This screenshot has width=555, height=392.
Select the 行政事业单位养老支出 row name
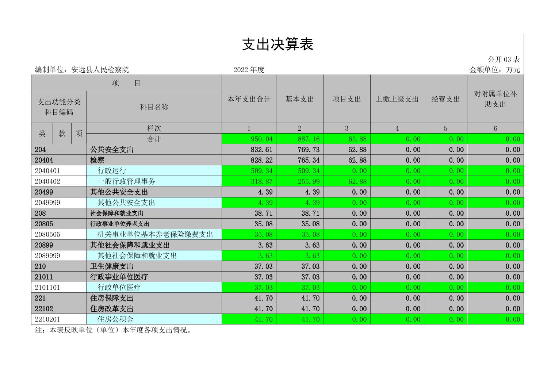(154, 224)
